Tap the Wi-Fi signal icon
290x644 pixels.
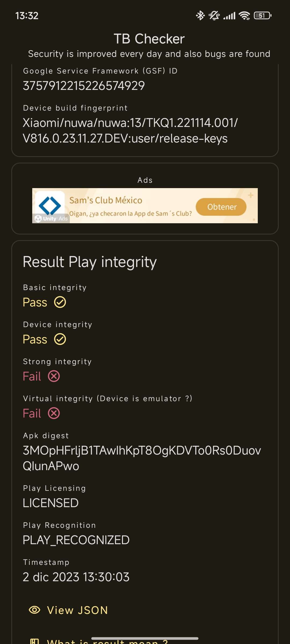[244, 16]
